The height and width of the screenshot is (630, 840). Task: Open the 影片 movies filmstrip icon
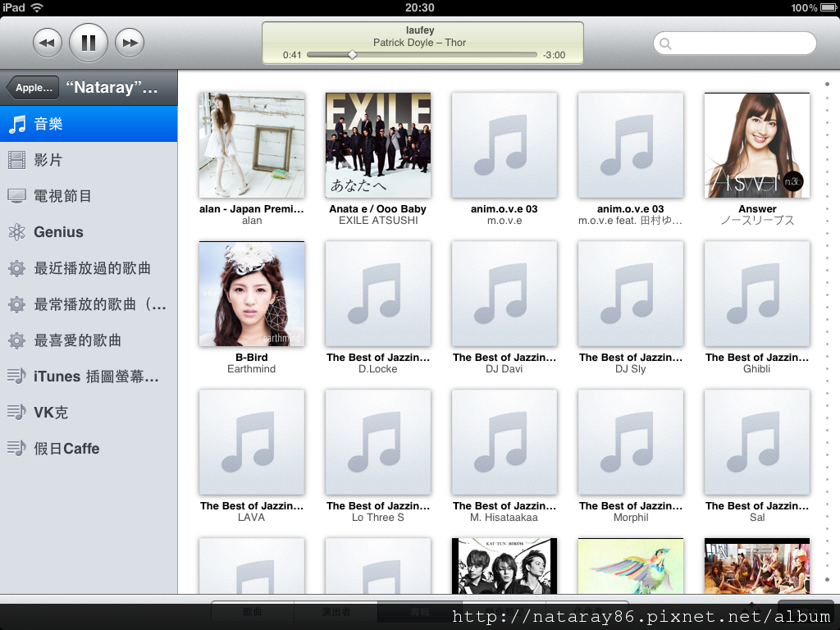[x=16, y=160]
